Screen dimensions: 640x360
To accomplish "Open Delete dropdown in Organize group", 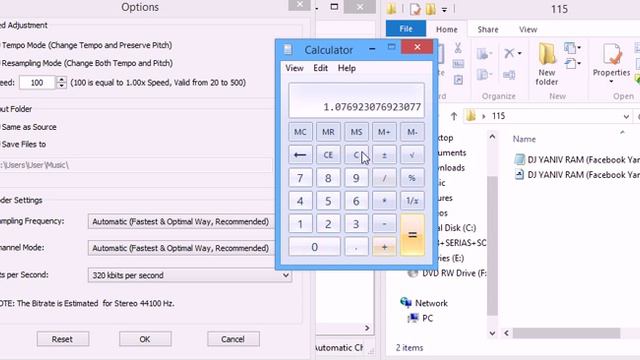I will (x=520, y=53).
